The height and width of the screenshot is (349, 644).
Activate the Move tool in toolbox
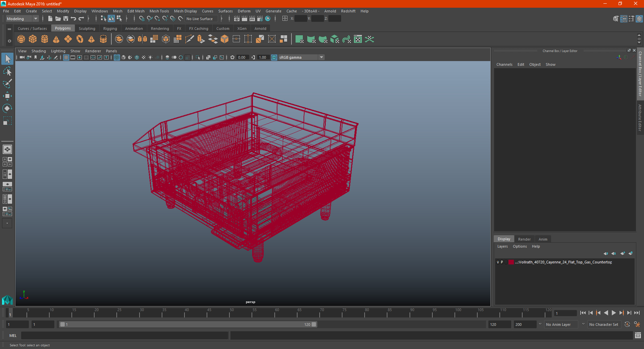(7, 96)
